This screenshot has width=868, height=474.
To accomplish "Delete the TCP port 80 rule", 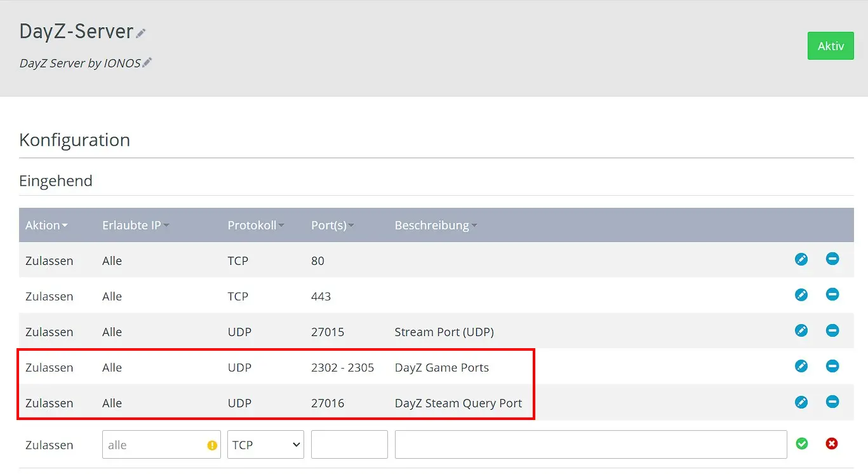I will click(832, 259).
